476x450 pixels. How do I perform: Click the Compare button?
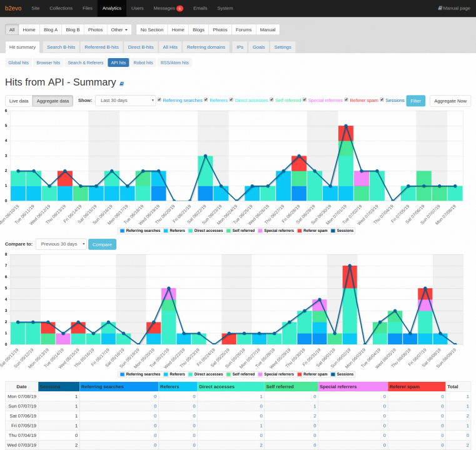click(x=102, y=244)
